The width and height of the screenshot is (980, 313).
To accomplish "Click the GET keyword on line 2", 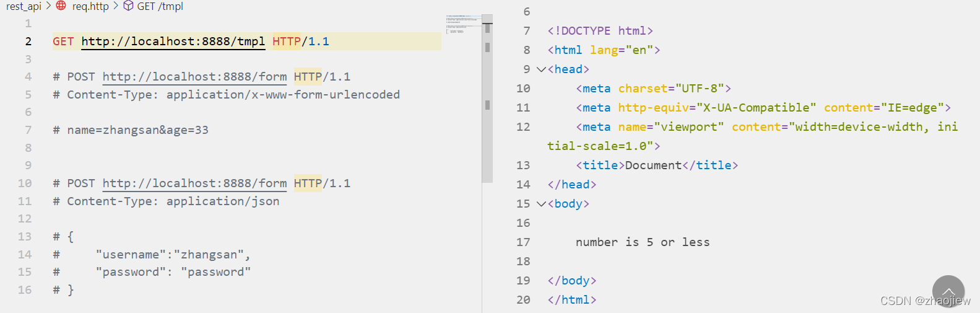I will [63, 42].
